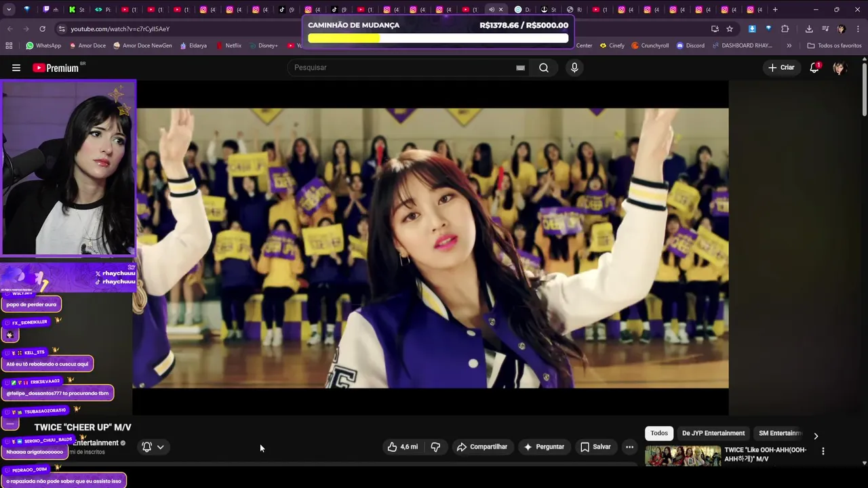
Task: Open the Netflix bookmark
Action: pyautogui.click(x=229, y=45)
